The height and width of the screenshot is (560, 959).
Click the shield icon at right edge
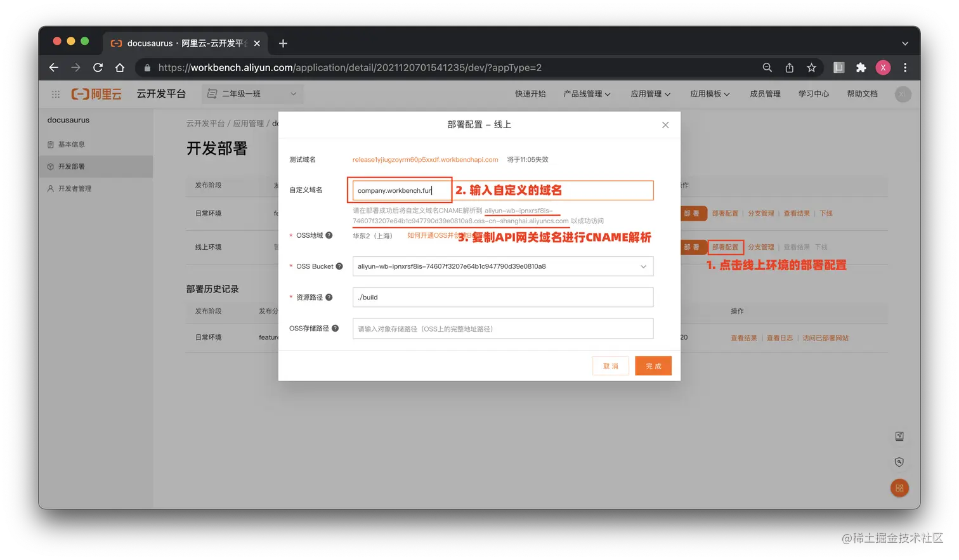coord(899,462)
